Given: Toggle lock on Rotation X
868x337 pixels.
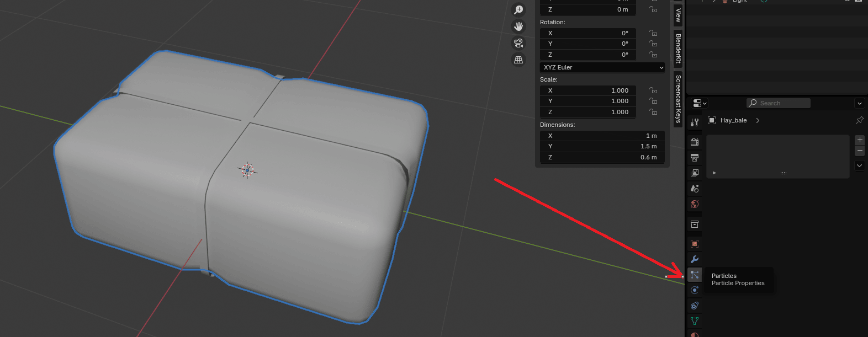Looking at the screenshot, I should (653, 33).
